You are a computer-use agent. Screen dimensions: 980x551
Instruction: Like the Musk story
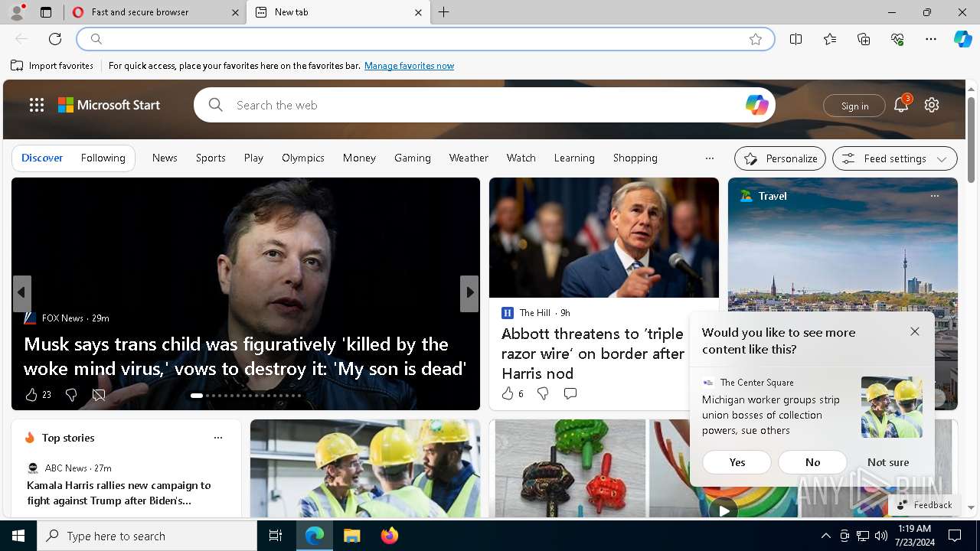pyautogui.click(x=31, y=395)
